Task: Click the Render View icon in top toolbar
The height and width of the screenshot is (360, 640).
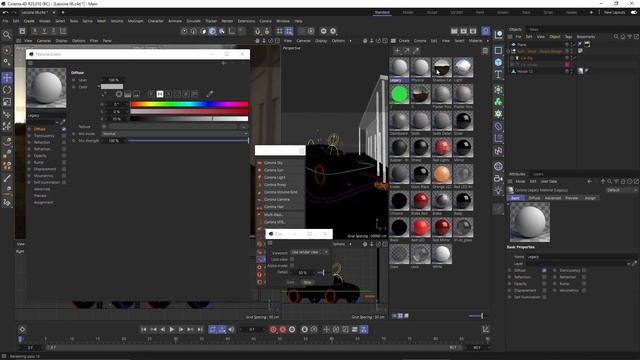Action: 454,31
